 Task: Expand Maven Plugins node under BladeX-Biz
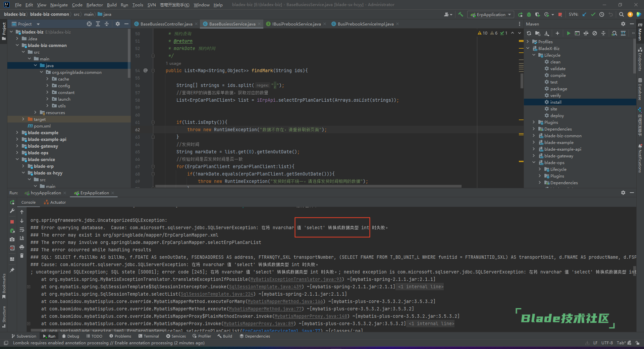click(534, 122)
